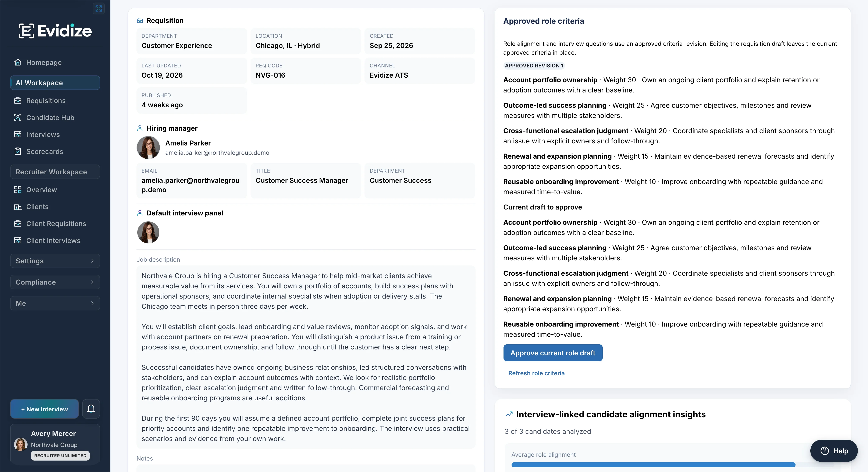Click the fullscreen expand icon above the logo
Screen dimensions: 868x472
[x=98, y=8]
